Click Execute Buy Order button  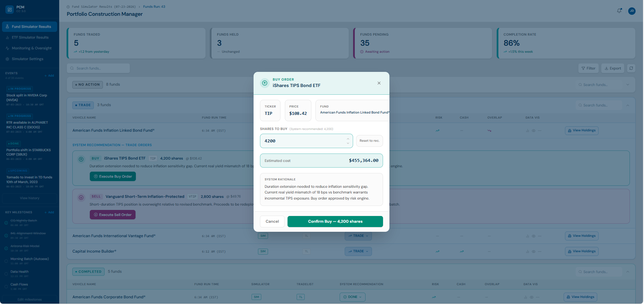tap(113, 177)
